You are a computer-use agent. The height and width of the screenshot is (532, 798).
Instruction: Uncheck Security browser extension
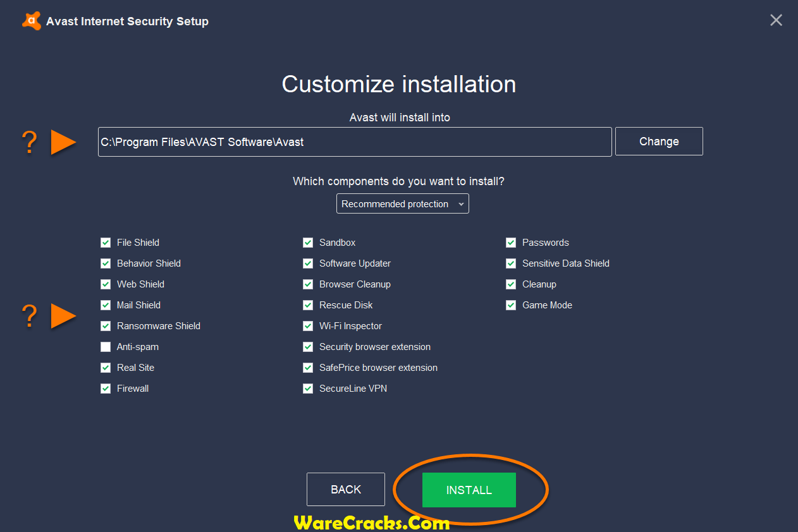click(x=308, y=347)
